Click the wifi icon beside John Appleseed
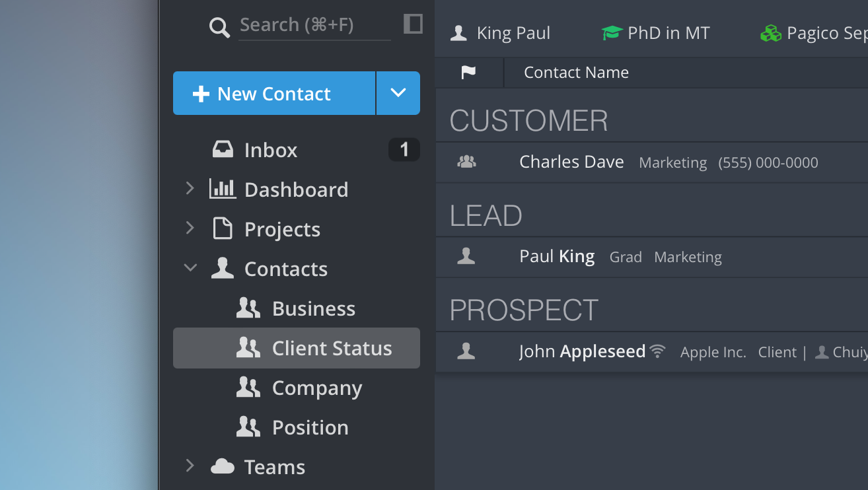This screenshot has width=868, height=490. pyautogui.click(x=657, y=351)
